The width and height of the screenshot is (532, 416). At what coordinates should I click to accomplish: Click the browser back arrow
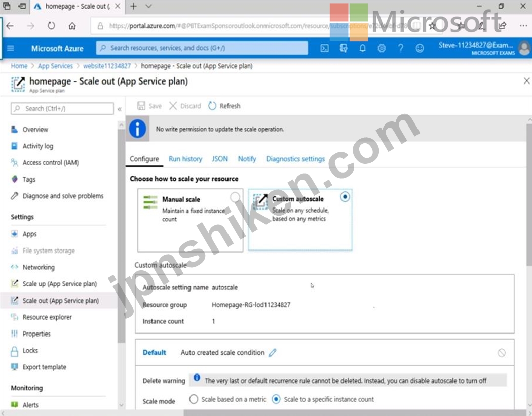(10, 26)
